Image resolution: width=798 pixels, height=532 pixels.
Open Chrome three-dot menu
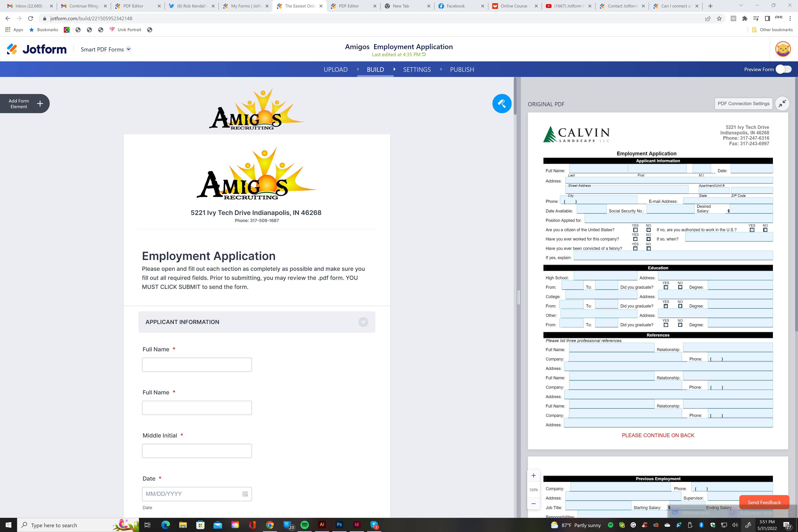[x=791, y=18]
